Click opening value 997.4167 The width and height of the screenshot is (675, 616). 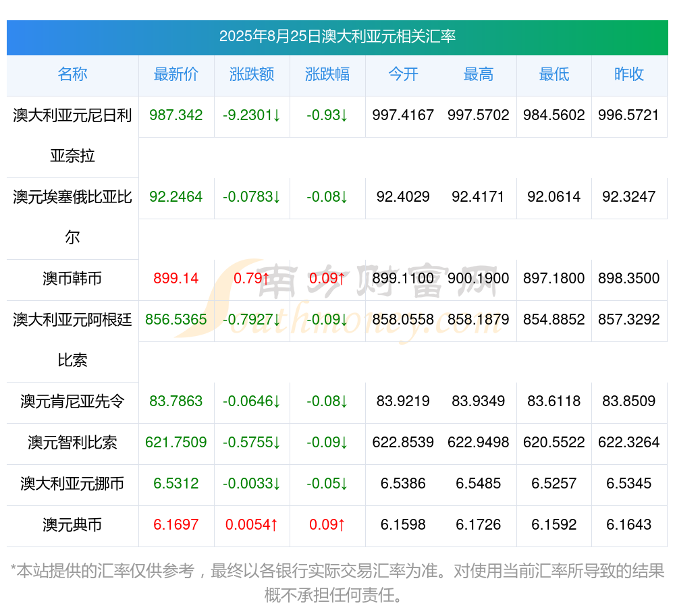click(403, 115)
